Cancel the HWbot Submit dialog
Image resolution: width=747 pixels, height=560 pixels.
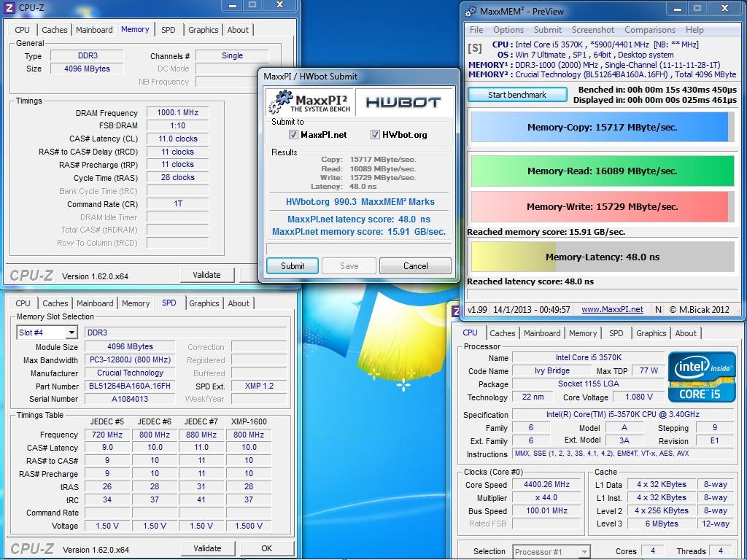(415, 265)
